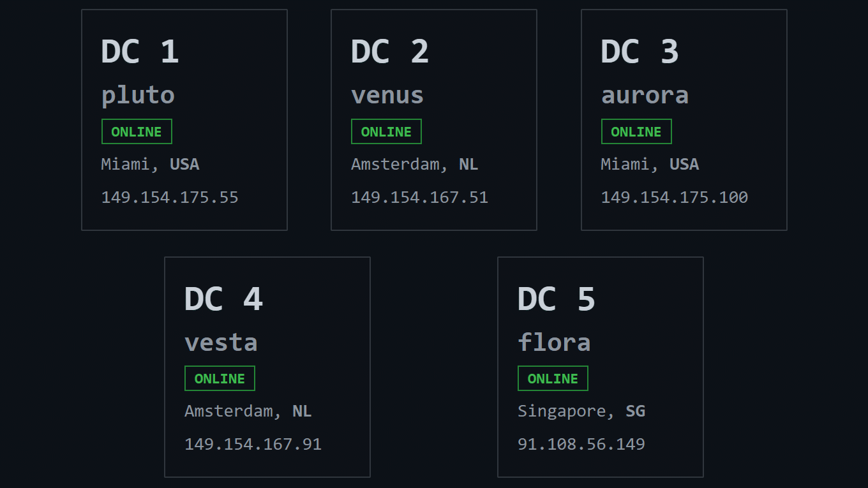This screenshot has width=868, height=488.
Task: Click IP address 91.108.56.149
Action: [x=581, y=444]
